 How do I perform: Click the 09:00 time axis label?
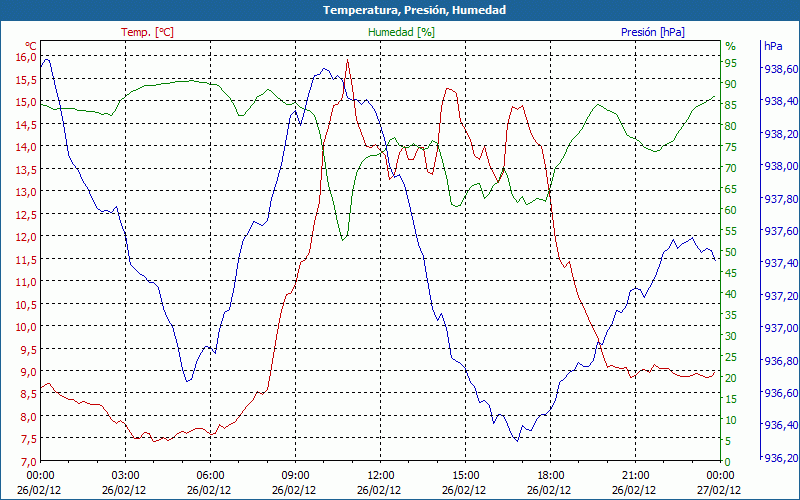(x=295, y=475)
